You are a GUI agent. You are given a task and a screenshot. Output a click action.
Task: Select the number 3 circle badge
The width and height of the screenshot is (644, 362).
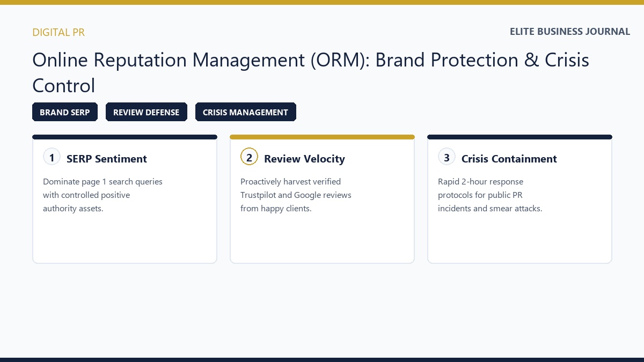pos(447,157)
